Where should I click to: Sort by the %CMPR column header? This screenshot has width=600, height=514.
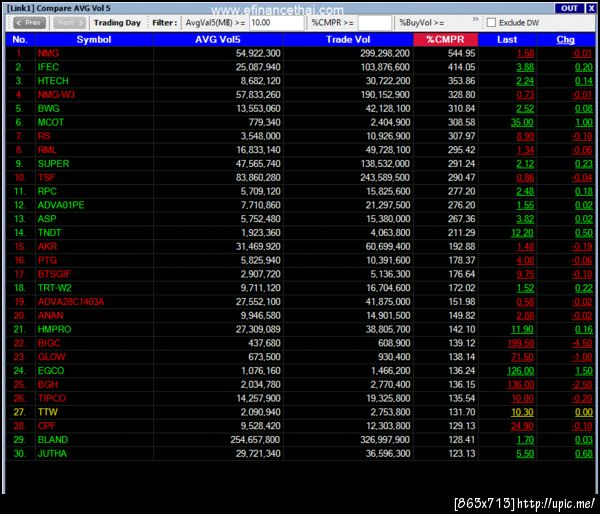445,39
